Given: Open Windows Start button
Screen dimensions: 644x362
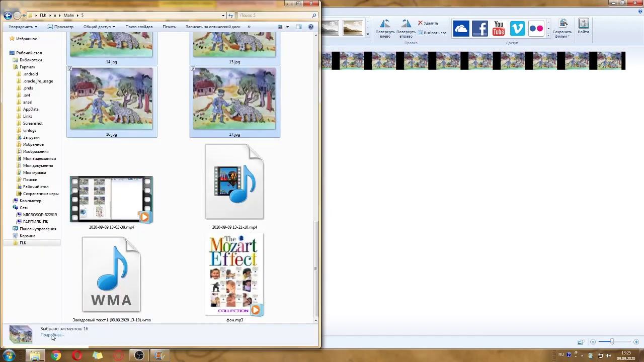Looking at the screenshot, I should click(9, 355).
